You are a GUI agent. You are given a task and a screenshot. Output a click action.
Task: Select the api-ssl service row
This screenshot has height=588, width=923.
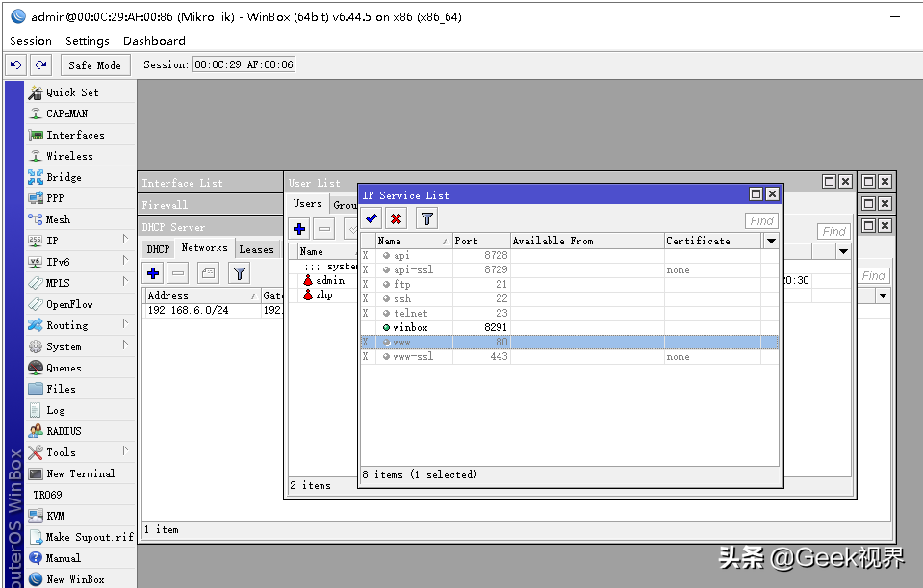(569, 270)
